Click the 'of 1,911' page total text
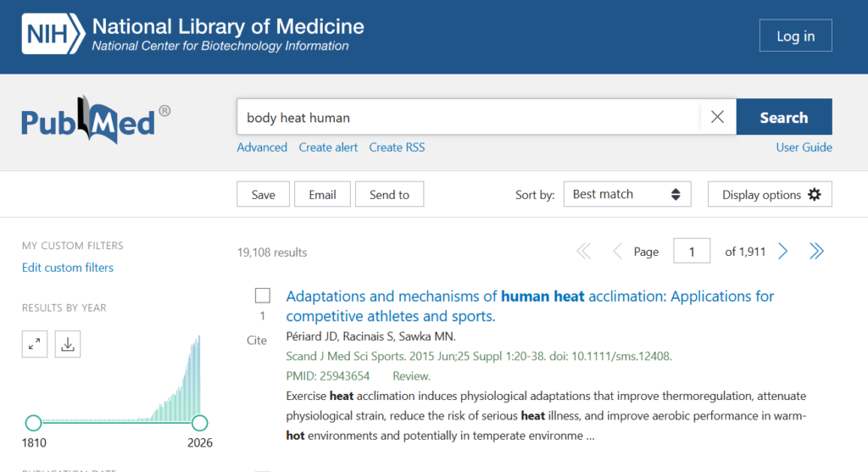Viewport: 868px width, 472px height. (745, 252)
